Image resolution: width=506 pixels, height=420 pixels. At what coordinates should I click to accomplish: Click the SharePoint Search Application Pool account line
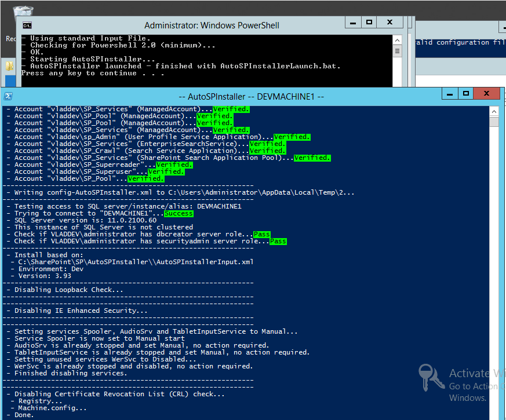point(169,158)
